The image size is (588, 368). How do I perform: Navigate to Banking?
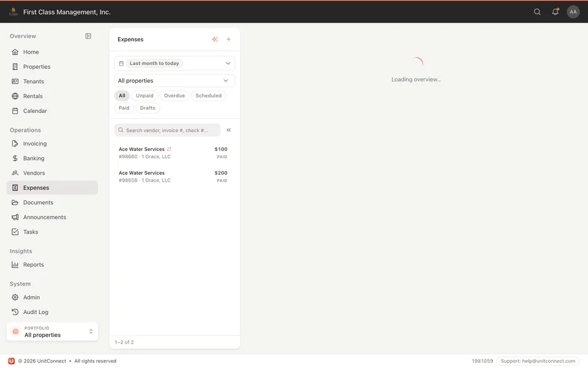pyautogui.click(x=52, y=158)
